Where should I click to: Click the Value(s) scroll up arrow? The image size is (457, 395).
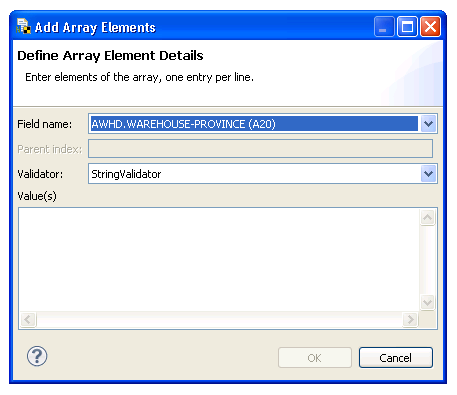point(427,218)
